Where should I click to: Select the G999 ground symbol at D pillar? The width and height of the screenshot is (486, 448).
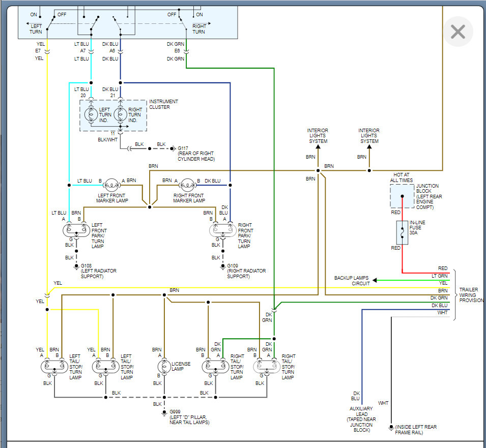[164, 412]
